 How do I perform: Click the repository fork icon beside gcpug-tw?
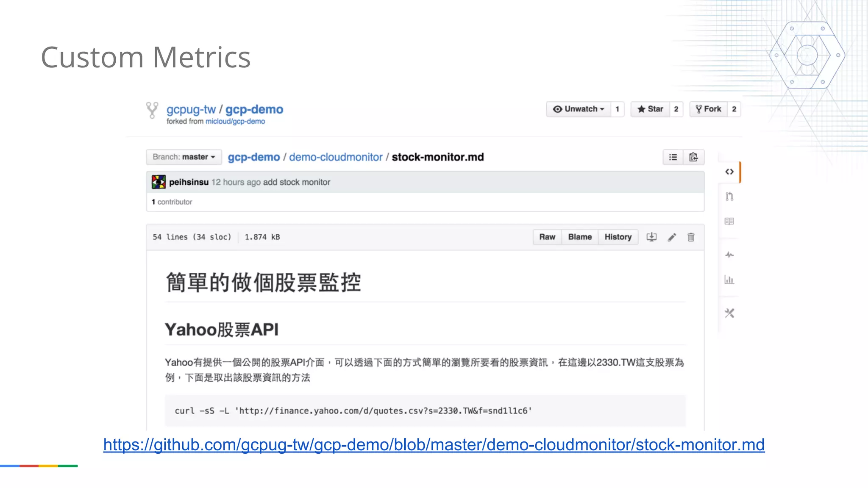pos(152,110)
